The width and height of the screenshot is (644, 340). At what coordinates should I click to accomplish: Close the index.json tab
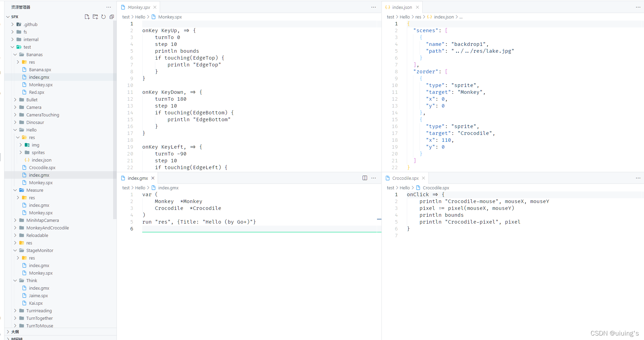pos(417,7)
